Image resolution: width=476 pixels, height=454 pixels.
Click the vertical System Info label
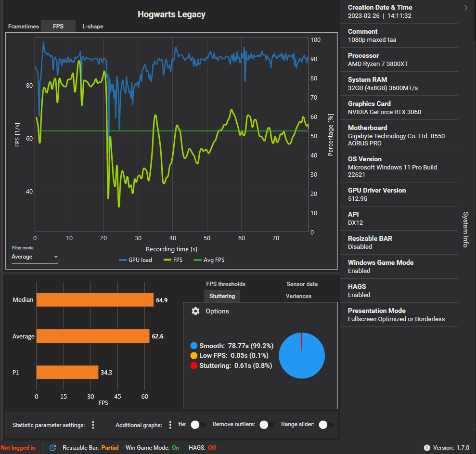coord(465,230)
